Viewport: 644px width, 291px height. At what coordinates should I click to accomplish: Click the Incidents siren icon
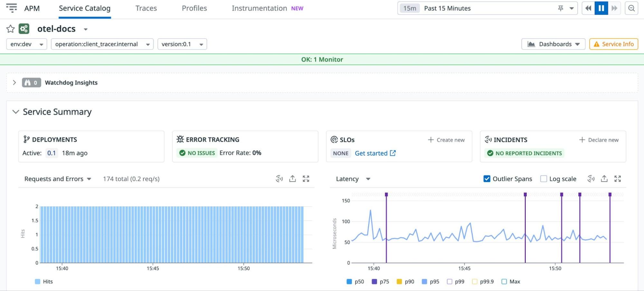coord(488,139)
